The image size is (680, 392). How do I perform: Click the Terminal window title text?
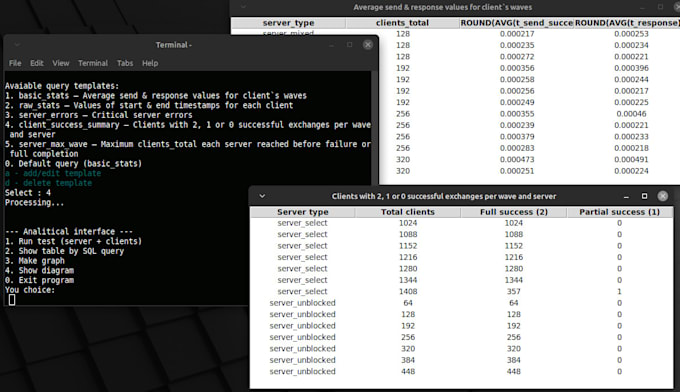[174, 45]
